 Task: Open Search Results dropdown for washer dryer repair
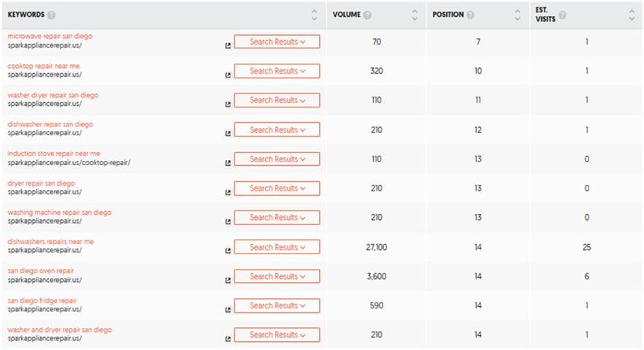277,100
